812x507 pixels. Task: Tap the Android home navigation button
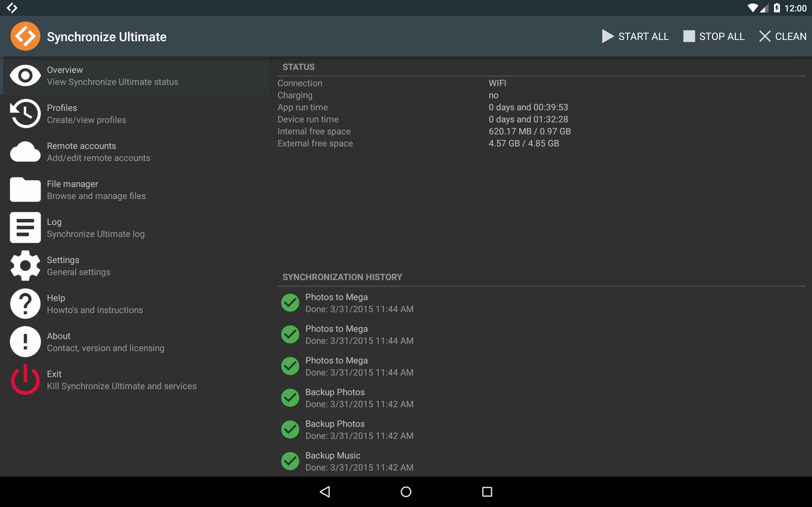406,492
